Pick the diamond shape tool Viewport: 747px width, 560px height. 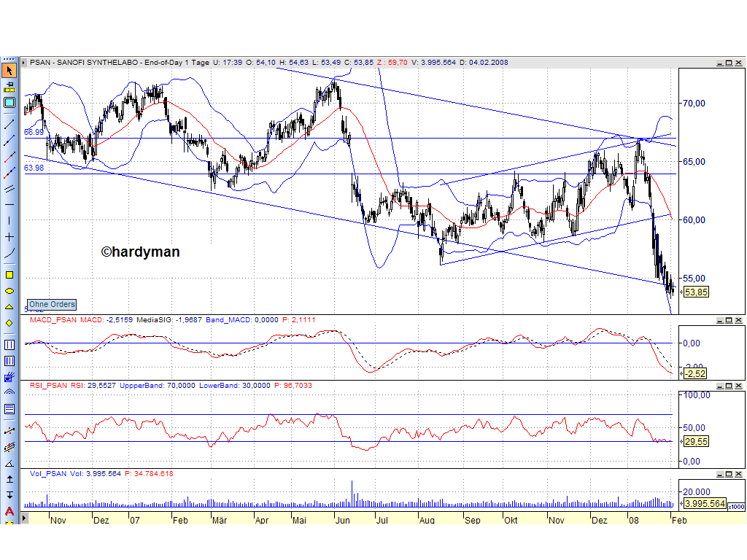point(9,321)
